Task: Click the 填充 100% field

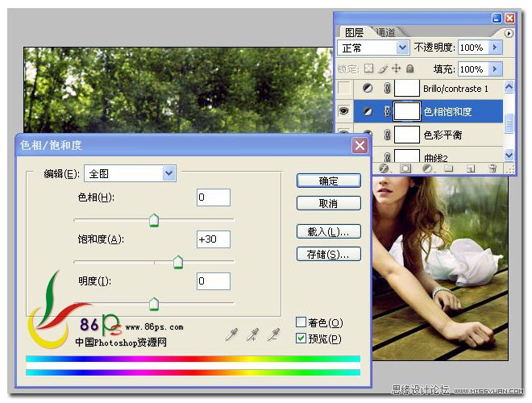Action: (x=474, y=69)
